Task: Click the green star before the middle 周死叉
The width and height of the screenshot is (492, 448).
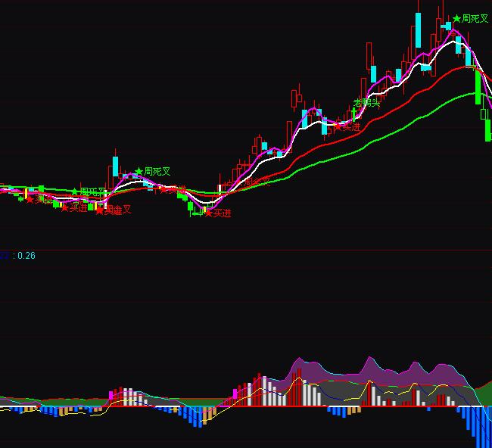Action: point(139,172)
